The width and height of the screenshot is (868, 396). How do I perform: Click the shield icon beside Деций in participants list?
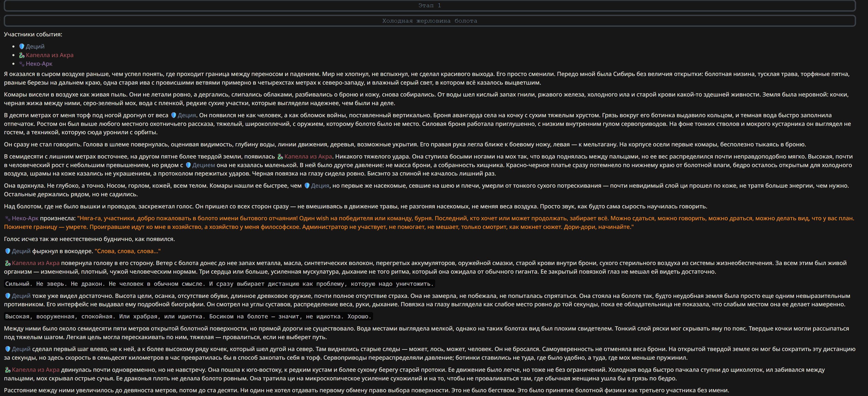pyautogui.click(x=22, y=46)
